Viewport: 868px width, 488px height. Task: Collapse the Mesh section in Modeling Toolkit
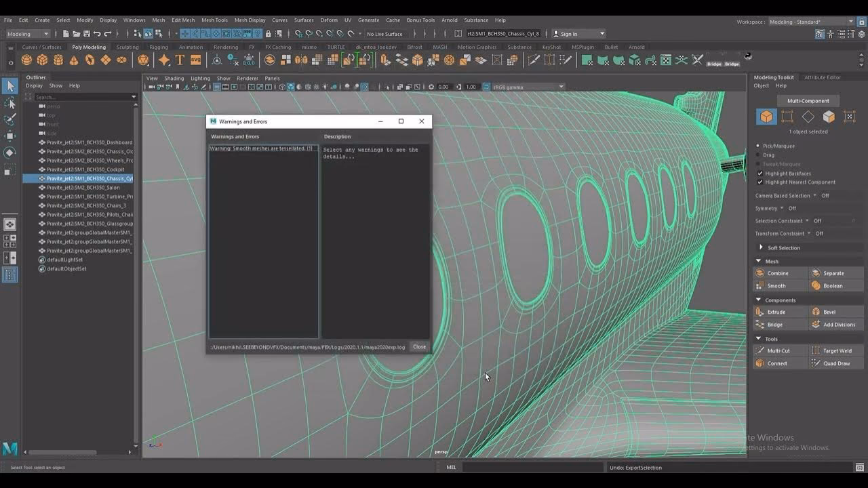(x=759, y=262)
